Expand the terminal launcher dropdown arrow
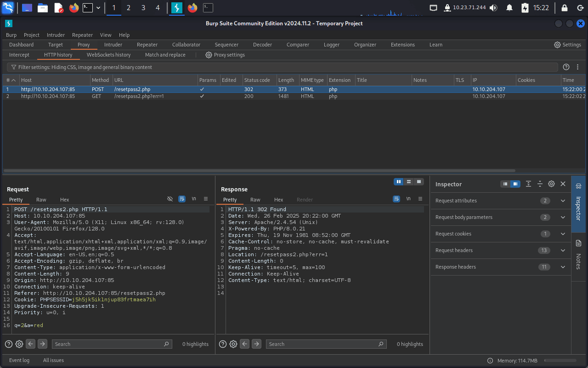This screenshot has height=368, width=588. pos(98,8)
